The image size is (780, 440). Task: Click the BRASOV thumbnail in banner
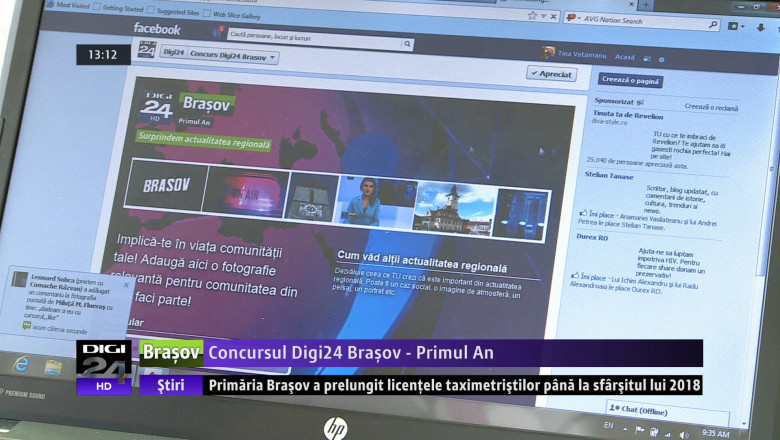click(x=166, y=185)
